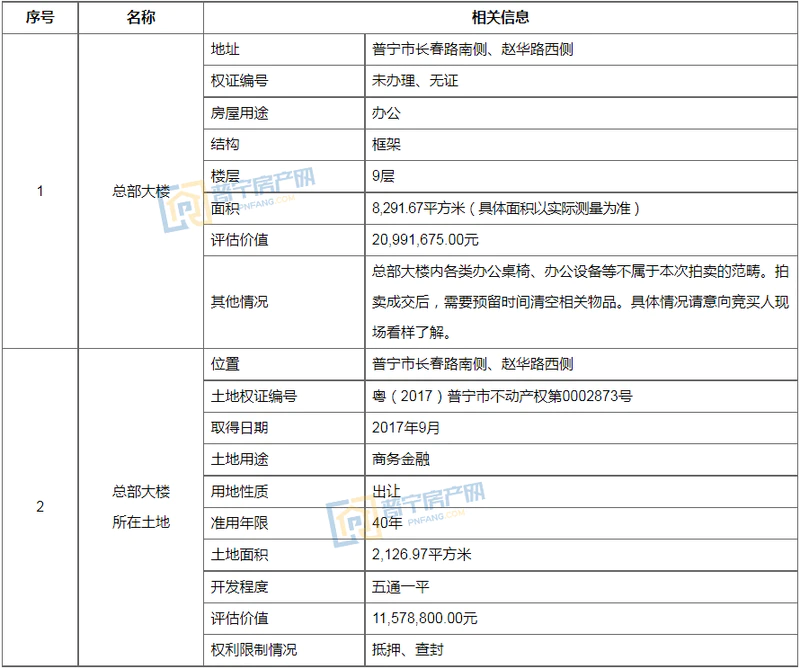Click the 11,578,800.00元 land appraisal value
This screenshot has height=669, width=800.
pos(424,619)
